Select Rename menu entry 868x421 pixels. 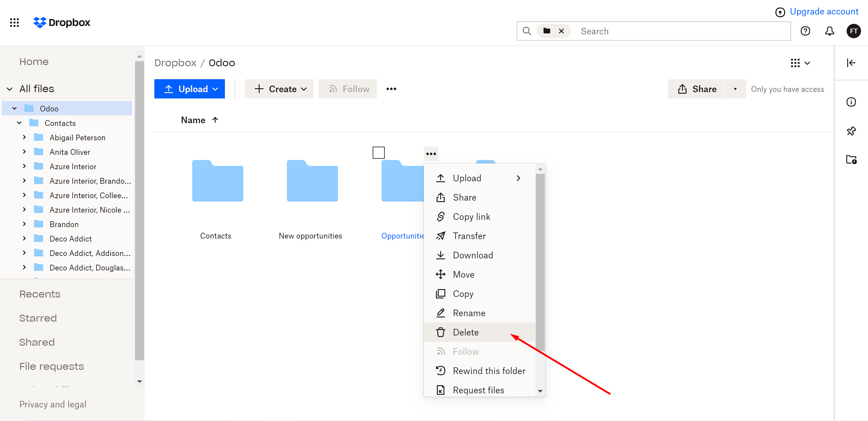click(x=479, y=313)
